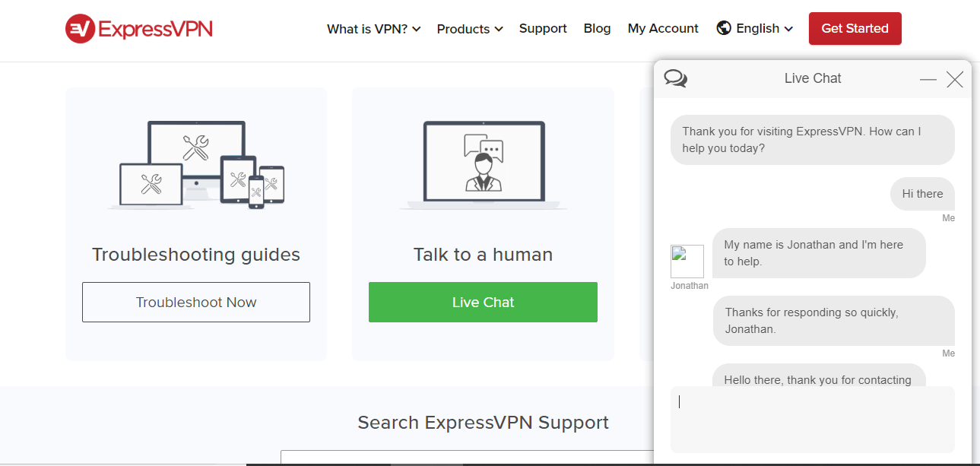Click the 'Jonathan' name label under avatar

point(690,286)
